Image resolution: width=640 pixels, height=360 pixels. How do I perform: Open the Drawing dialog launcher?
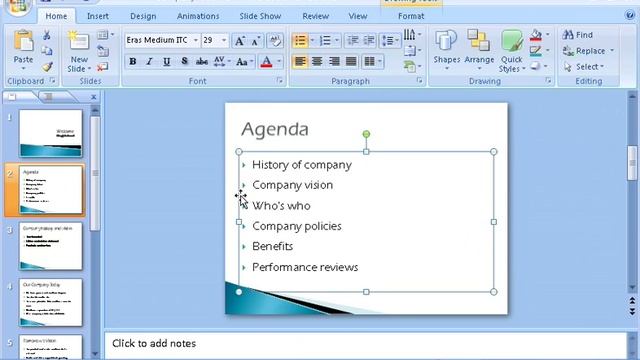pyautogui.click(x=548, y=81)
